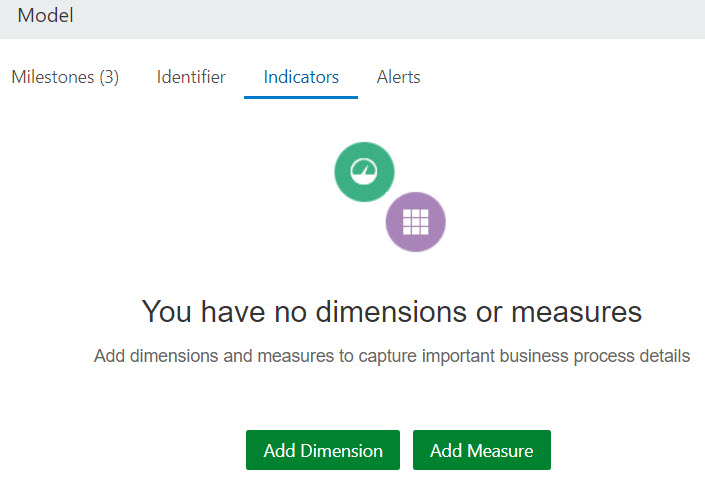Create a new dimension with the green button

pos(323,450)
